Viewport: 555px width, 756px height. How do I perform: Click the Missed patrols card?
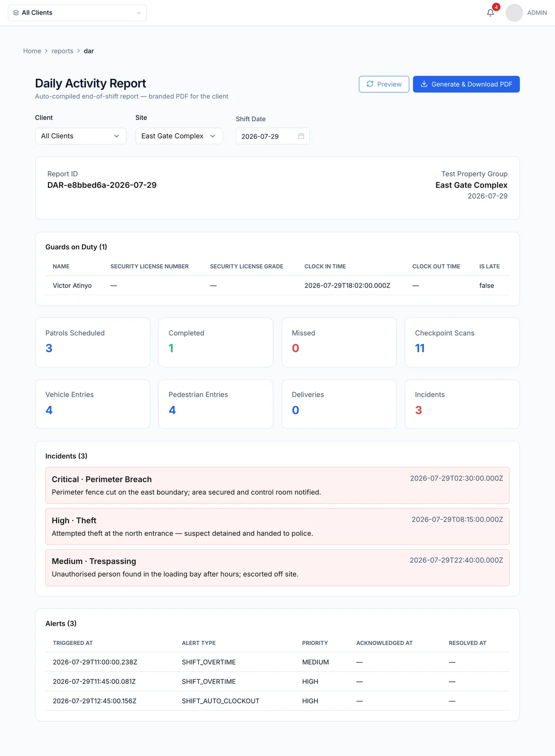tap(339, 342)
